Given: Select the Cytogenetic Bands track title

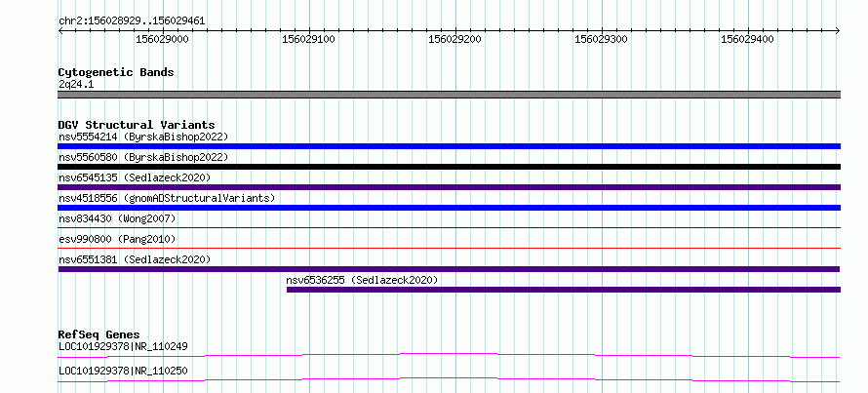Looking at the screenshot, I should [116, 72].
